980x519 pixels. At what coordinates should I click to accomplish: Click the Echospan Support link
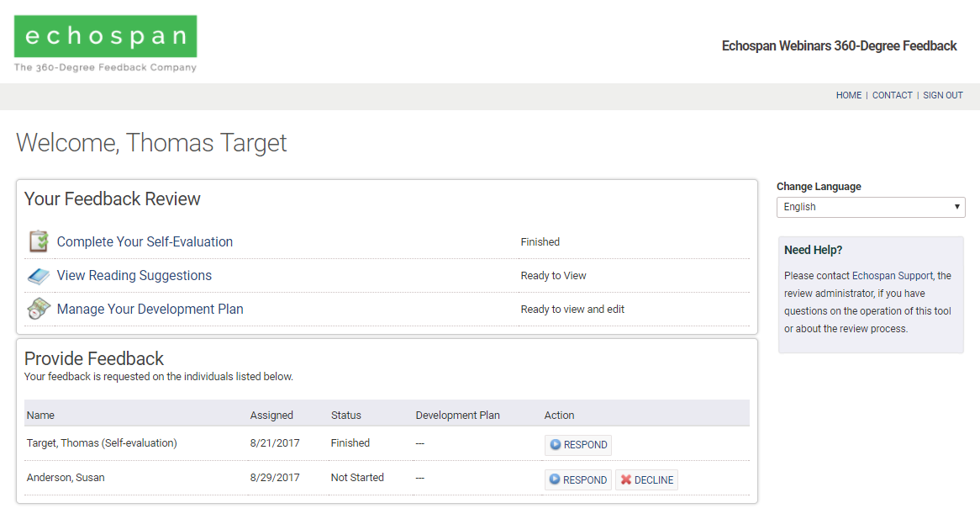click(893, 276)
